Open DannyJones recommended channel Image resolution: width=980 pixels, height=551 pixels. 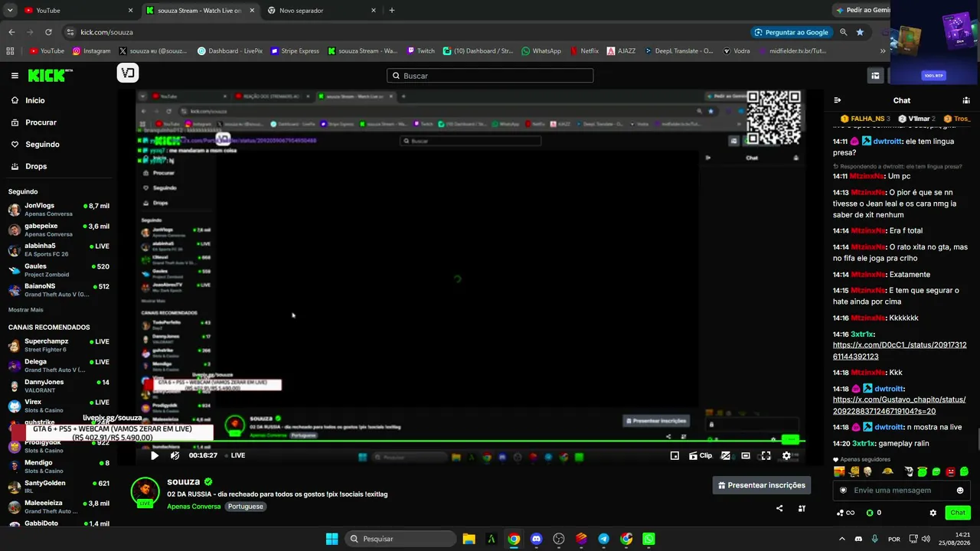[58, 386]
